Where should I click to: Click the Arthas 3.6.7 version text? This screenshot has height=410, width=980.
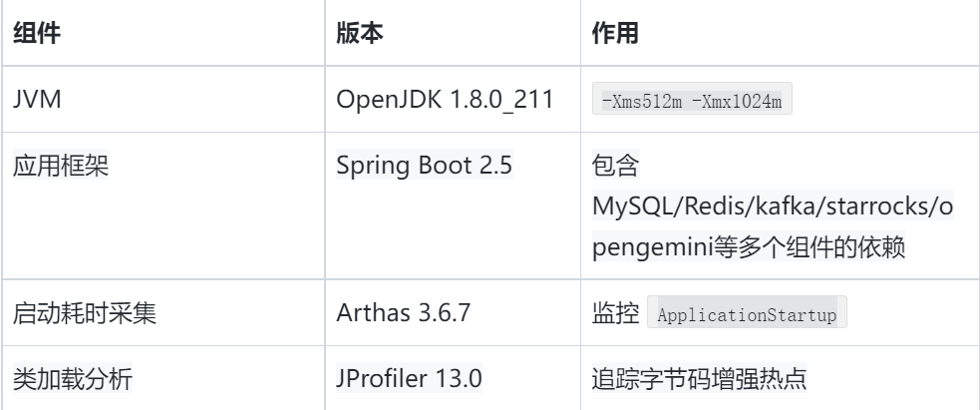(x=403, y=312)
